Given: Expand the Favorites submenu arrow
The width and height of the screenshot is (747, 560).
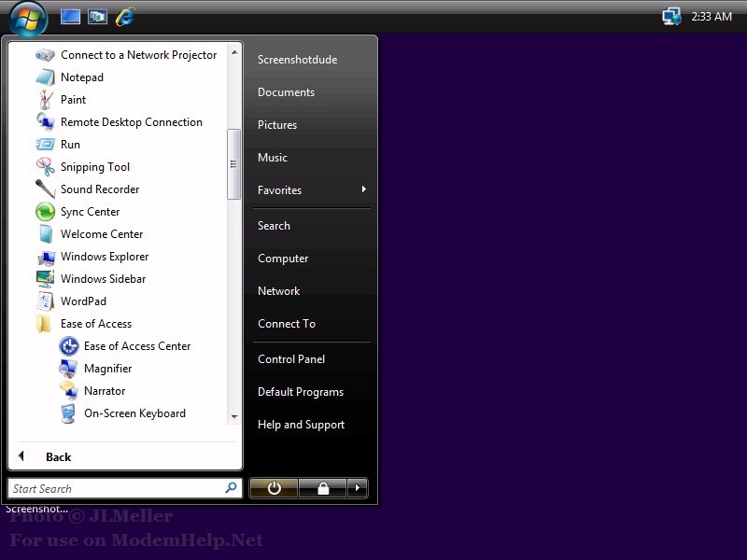Looking at the screenshot, I should 364,189.
